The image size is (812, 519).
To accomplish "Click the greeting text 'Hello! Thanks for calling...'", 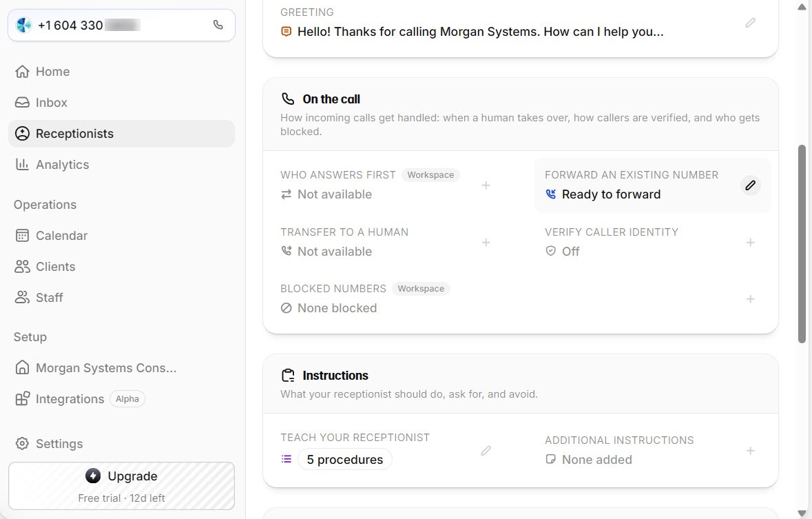I will tap(480, 32).
